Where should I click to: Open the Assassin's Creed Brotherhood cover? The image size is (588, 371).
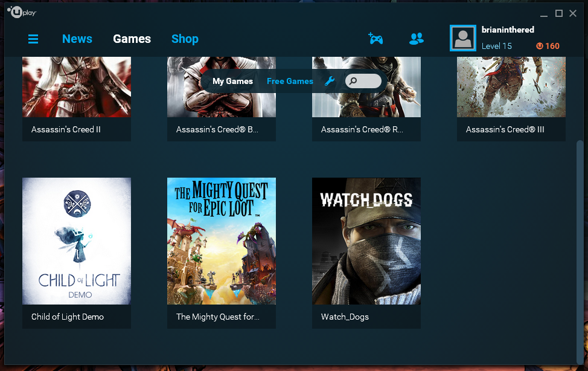coord(221,87)
